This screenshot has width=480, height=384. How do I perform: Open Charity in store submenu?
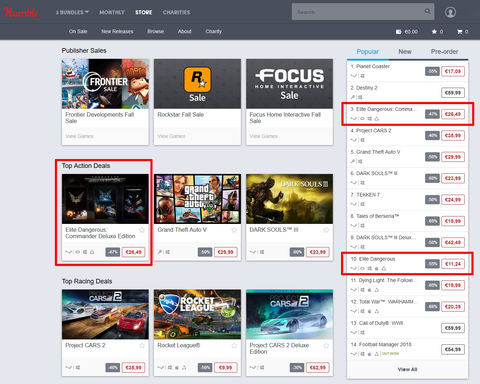[x=214, y=31]
